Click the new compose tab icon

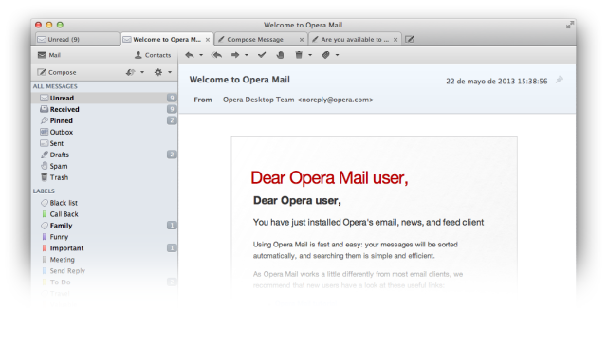point(410,40)
